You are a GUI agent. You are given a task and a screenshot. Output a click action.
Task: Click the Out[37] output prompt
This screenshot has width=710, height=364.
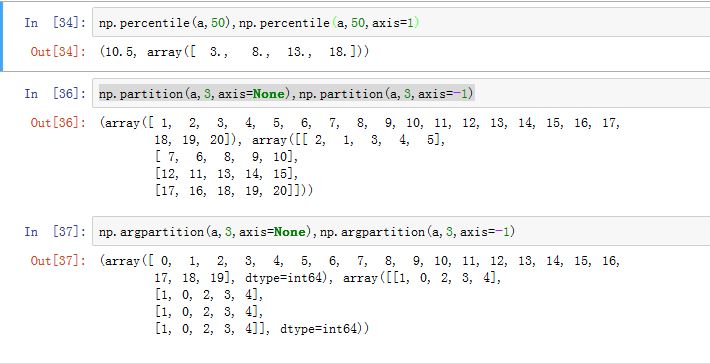tap(58, 261)
